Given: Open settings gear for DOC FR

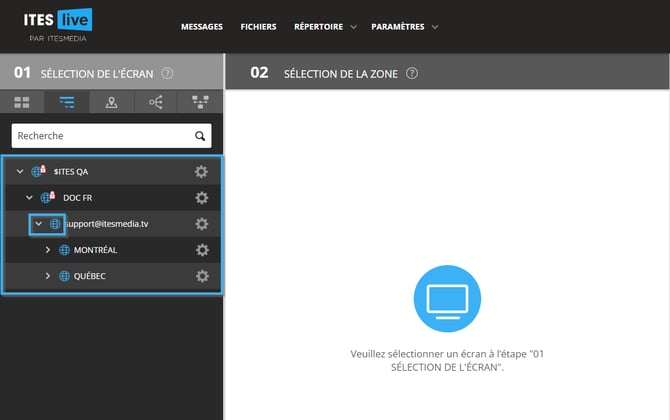Looking at the screenshot, I should tap(201, 198).
